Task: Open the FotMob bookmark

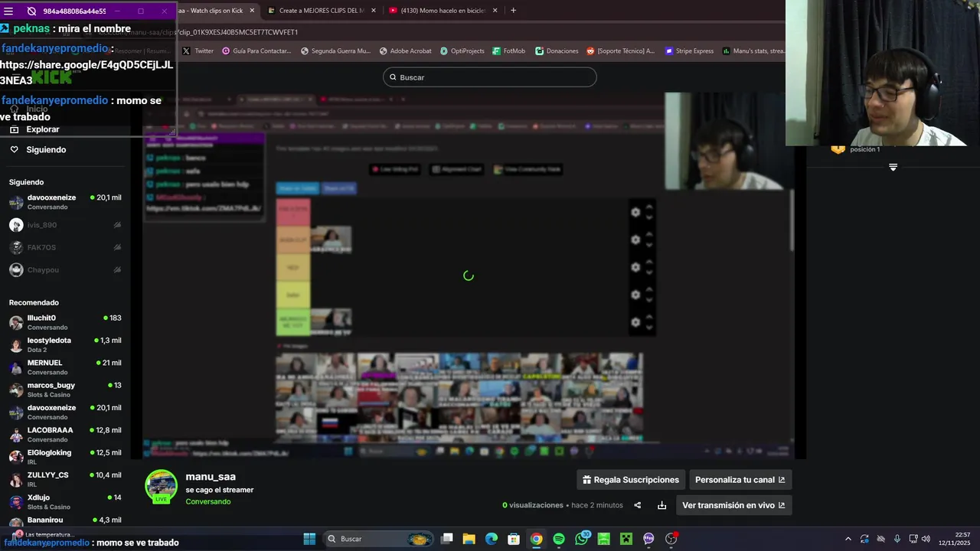Action: (508, 51)
